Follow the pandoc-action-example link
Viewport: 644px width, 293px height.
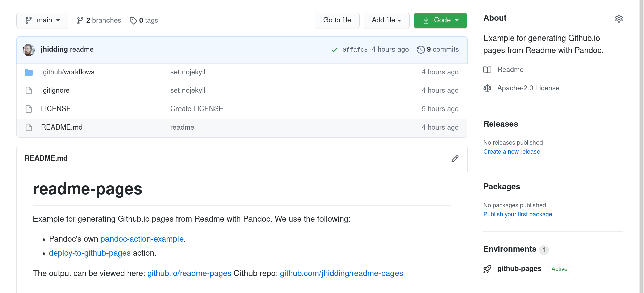coord(142,239)
